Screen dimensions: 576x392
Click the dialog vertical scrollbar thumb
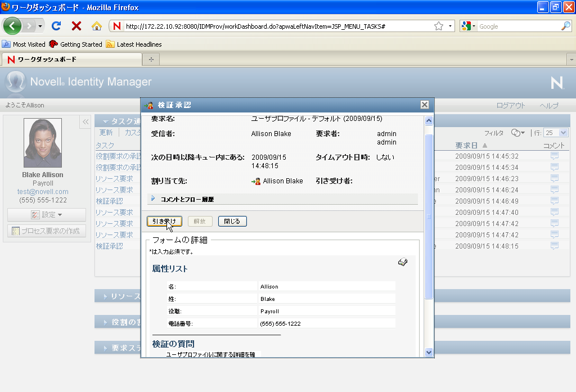coord(429,217)
